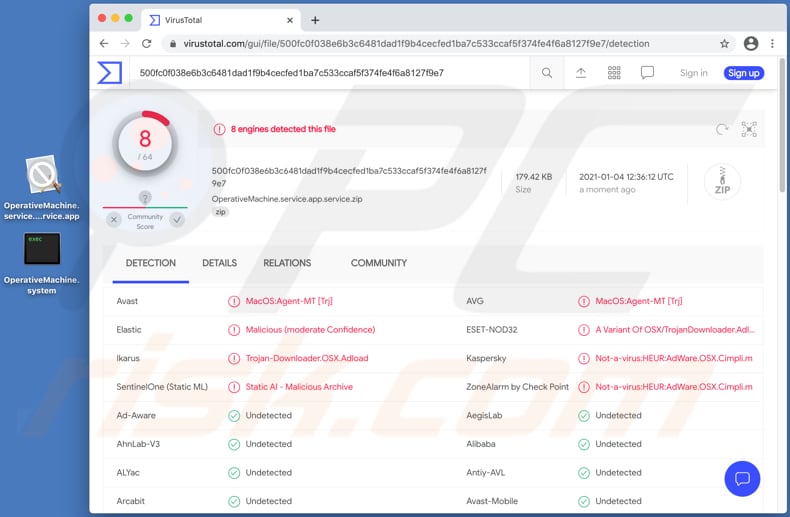Click the page vertical scrollbar
The width and height of the screenshot is (790, 517).
(782, 124)
